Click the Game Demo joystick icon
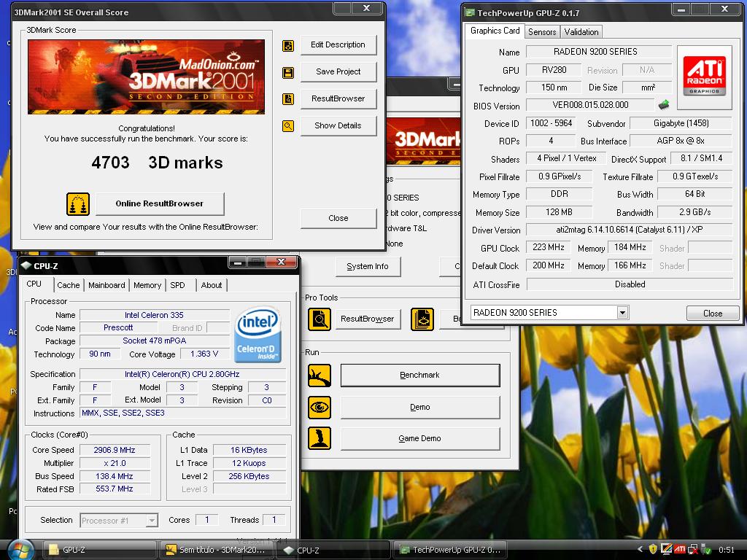The image size is (747, 560). (x=320, y=438)
